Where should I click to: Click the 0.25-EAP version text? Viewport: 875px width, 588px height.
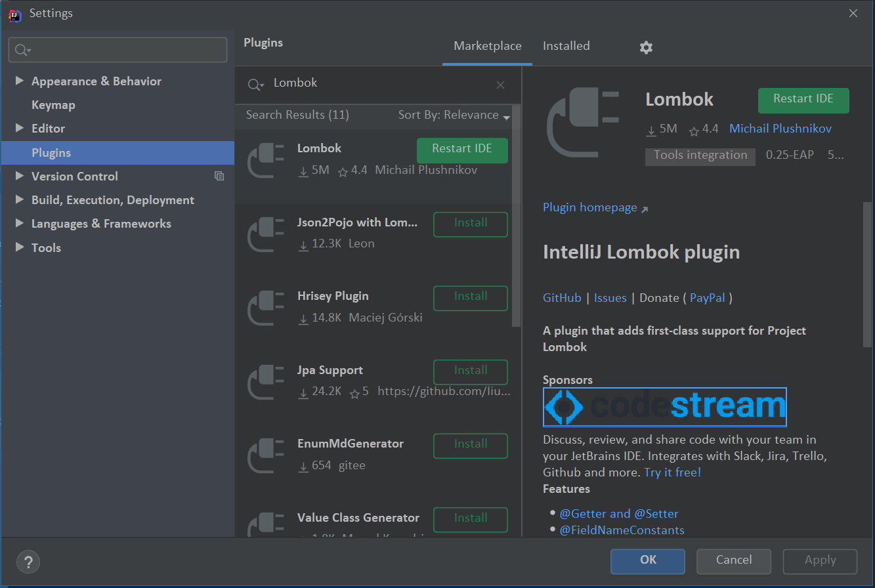click(x=790, y=156)
